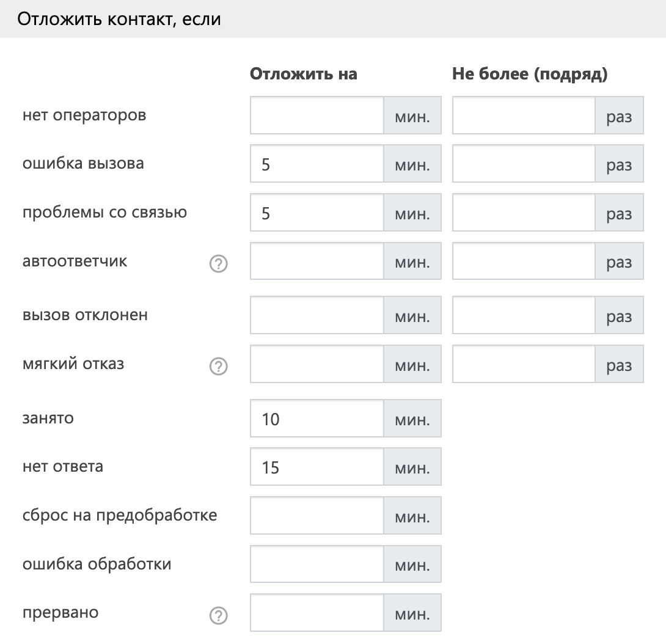
Task: Click the вызов отклонен repeat count field
Action: coord(524,316)
